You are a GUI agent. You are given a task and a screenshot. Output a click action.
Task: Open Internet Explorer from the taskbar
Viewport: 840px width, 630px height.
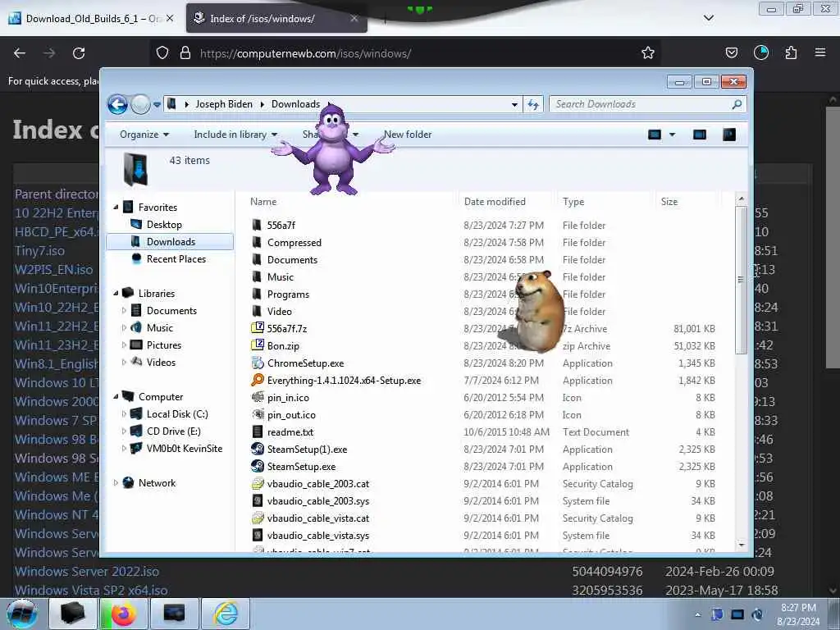[226, 614]
